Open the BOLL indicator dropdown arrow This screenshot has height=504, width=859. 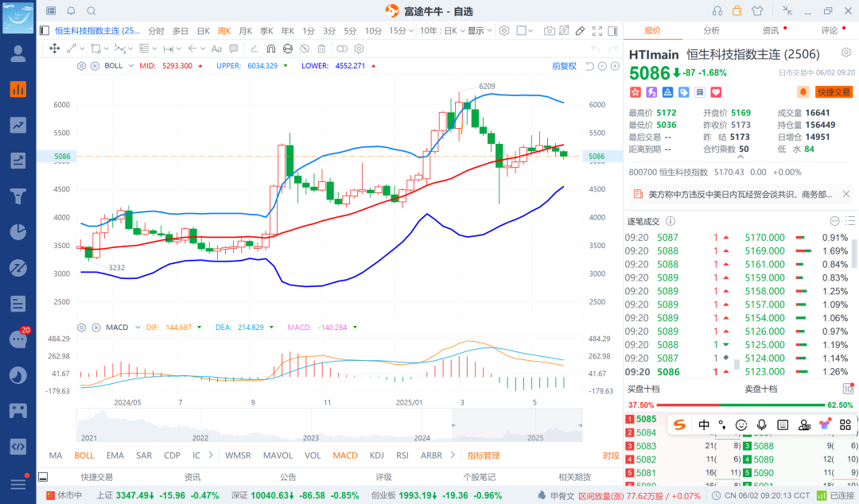pos(131,66)
